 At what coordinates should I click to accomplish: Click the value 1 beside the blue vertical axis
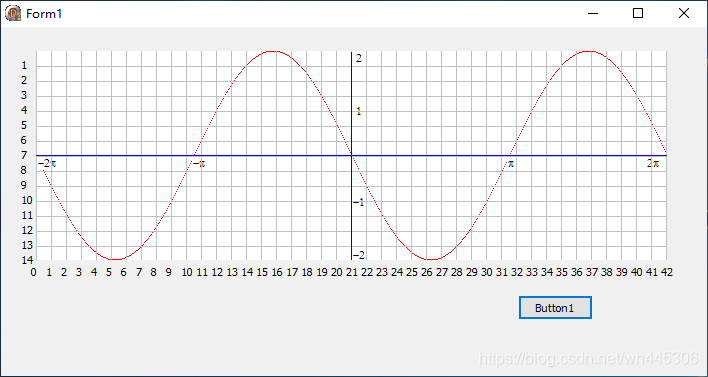pyautogui.click(x=359, y=112)
